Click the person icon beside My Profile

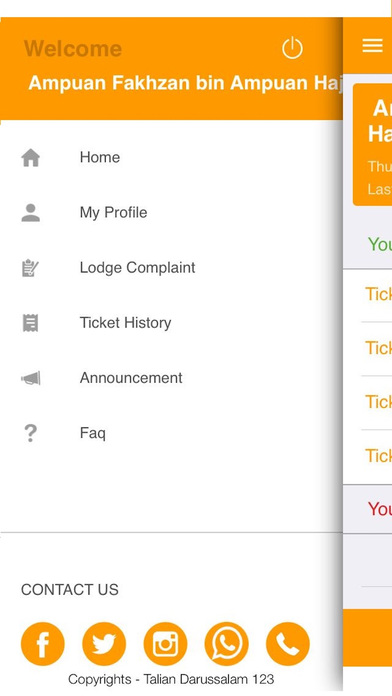coord(31,213)
